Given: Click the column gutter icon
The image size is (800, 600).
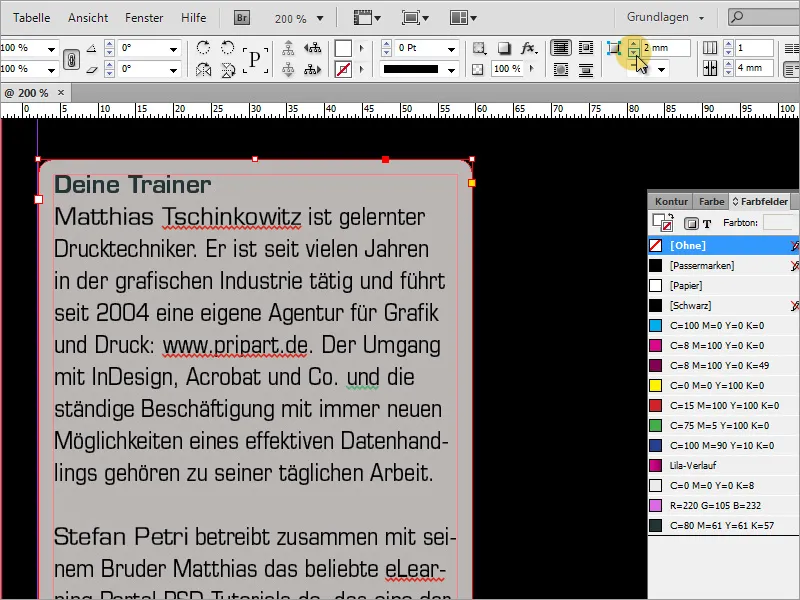Looking at the screenshot, I should [710, 68].
